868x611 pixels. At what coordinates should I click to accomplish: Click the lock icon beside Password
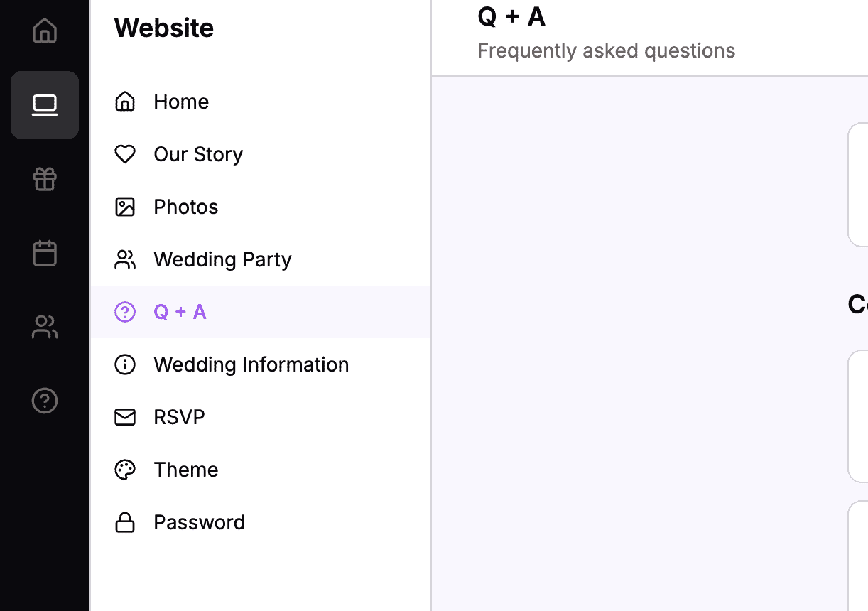click(125, 522)
